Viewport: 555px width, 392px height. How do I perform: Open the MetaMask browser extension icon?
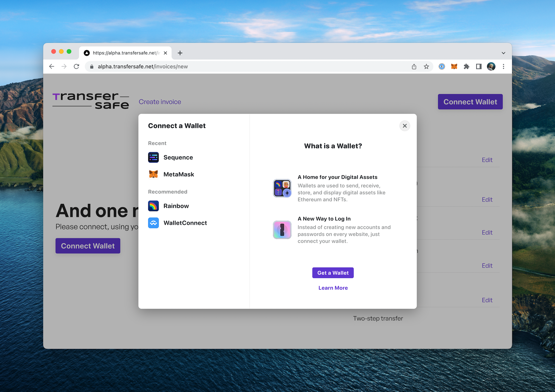[454, 67]
